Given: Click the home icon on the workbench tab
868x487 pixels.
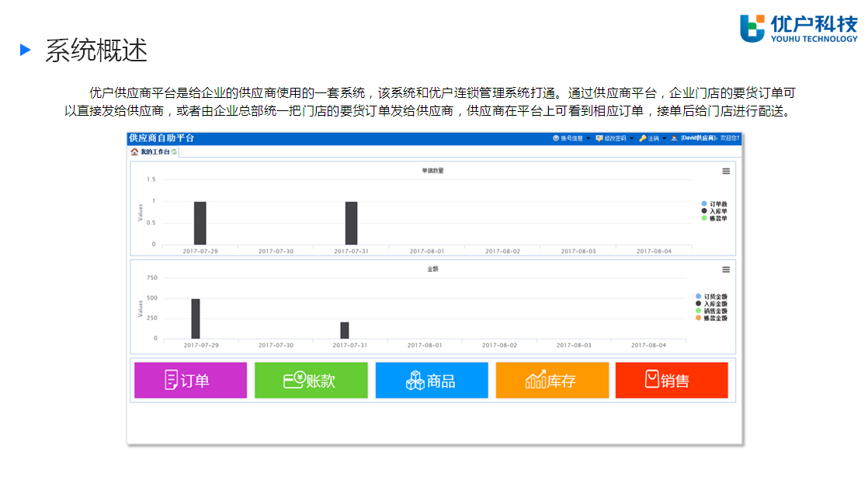Looking at the screenshot, I should tap(134, 151).
